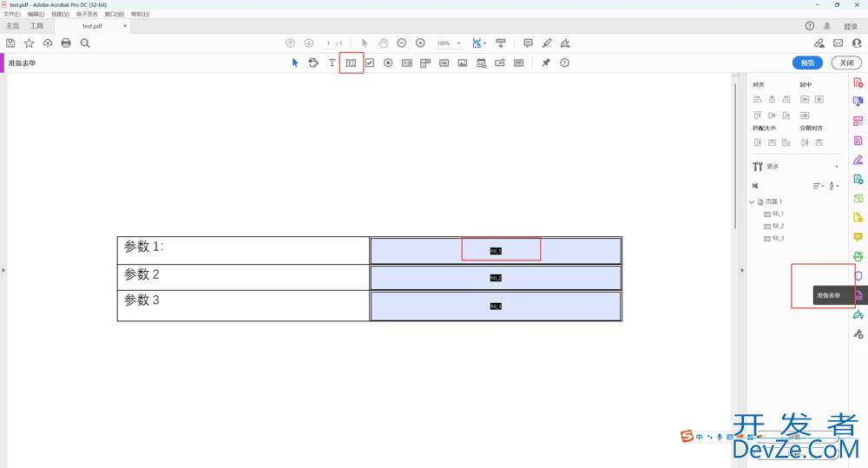Click the add checkbox field tool
868x468 pixels.
point(370,63)
